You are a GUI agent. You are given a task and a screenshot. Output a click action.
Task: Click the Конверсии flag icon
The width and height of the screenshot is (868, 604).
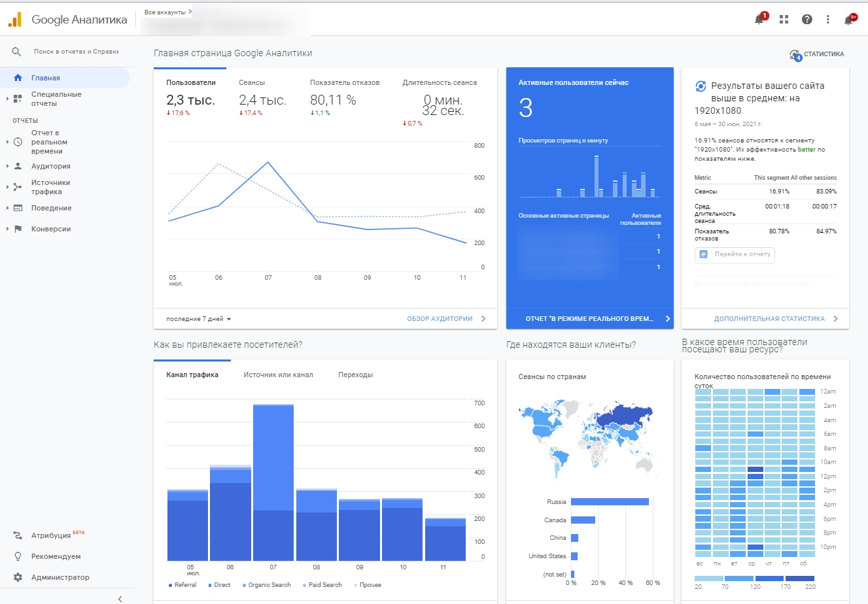pos(18,229)
